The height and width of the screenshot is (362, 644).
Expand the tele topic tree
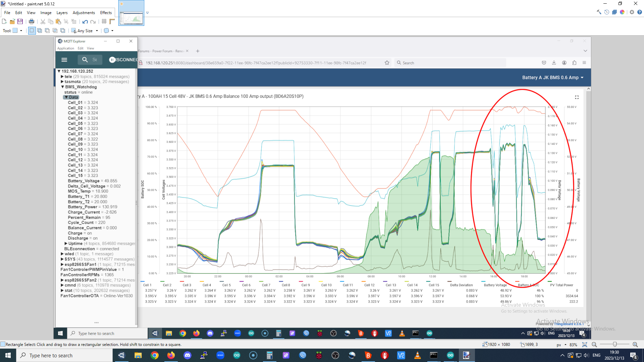pos(62,76)
